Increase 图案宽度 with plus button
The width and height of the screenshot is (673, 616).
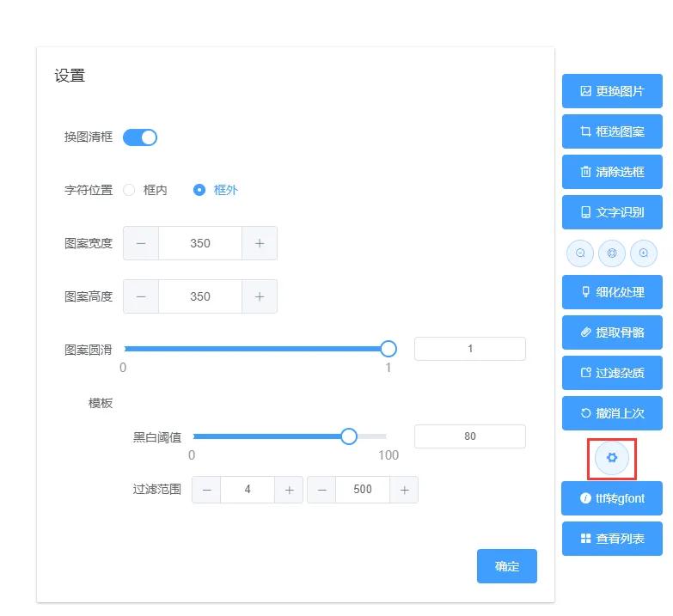[x=260, y=243]
